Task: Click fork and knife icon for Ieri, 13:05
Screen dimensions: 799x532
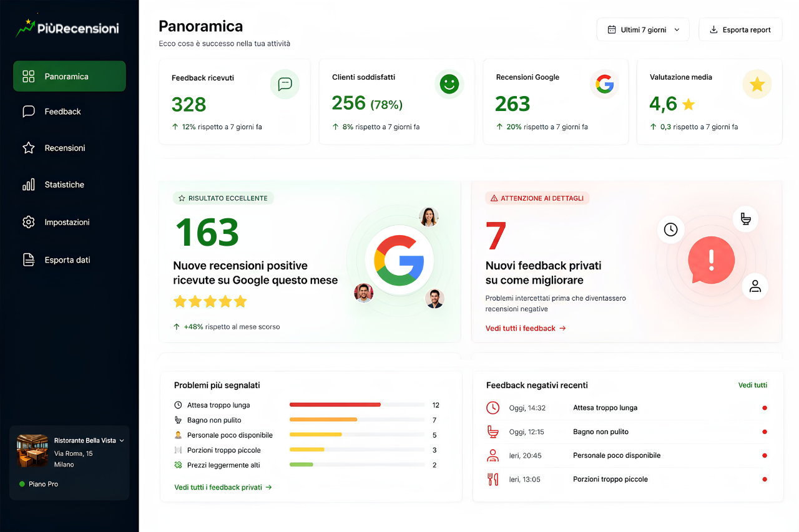Action: click(493, 479)
